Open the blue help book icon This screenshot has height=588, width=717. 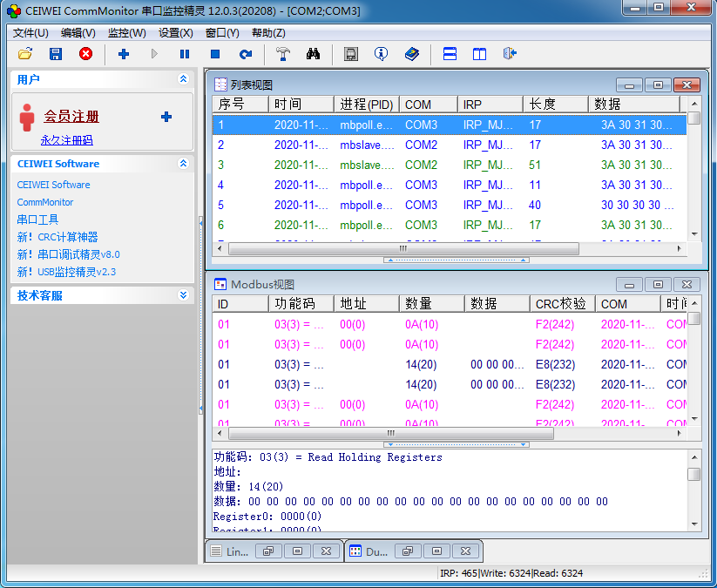coord(412,54)
